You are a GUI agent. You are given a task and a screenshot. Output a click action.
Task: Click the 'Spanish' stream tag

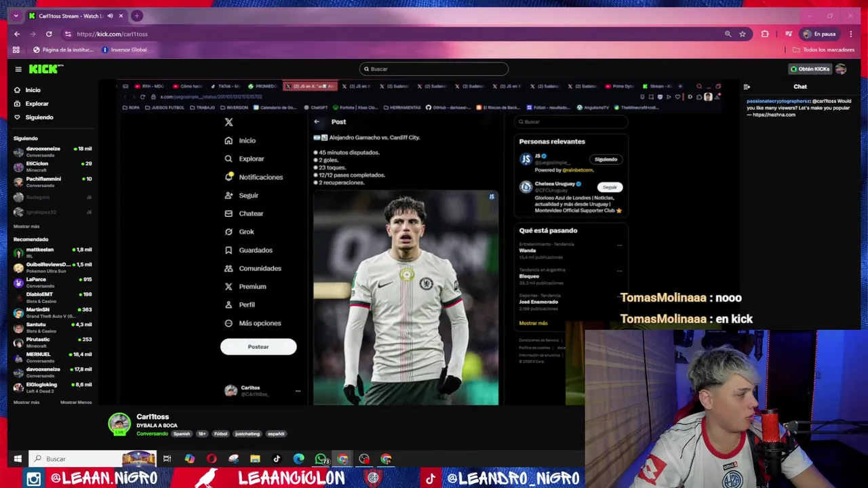pyautogui.click(x=182, y=434)
